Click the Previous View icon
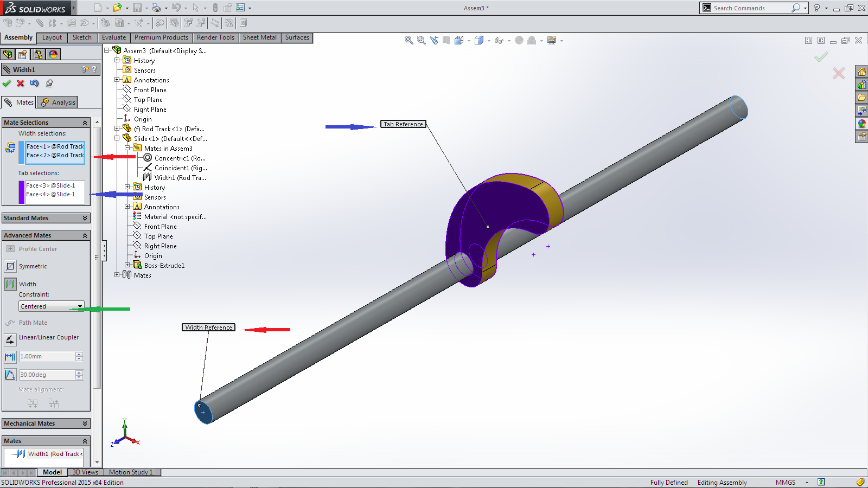 click(434, 40)
